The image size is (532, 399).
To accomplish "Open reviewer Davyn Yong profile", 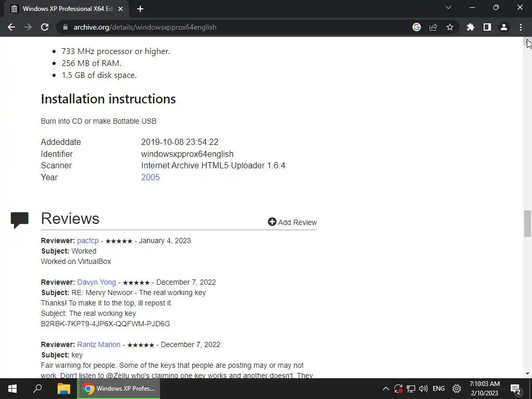I will (97, 282).
